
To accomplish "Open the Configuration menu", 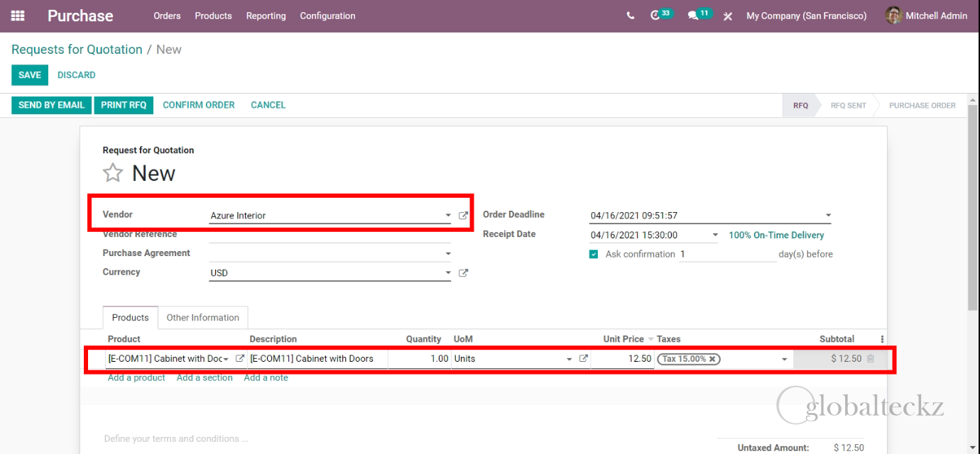I will [327, 16].
